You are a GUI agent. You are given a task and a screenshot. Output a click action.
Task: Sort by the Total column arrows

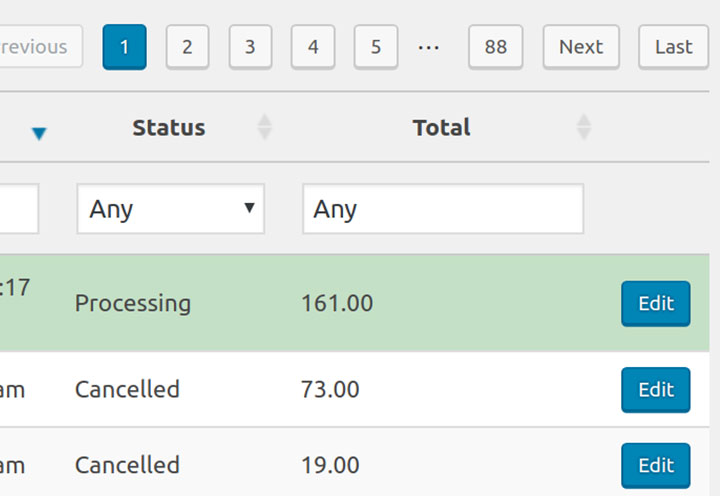584,127
